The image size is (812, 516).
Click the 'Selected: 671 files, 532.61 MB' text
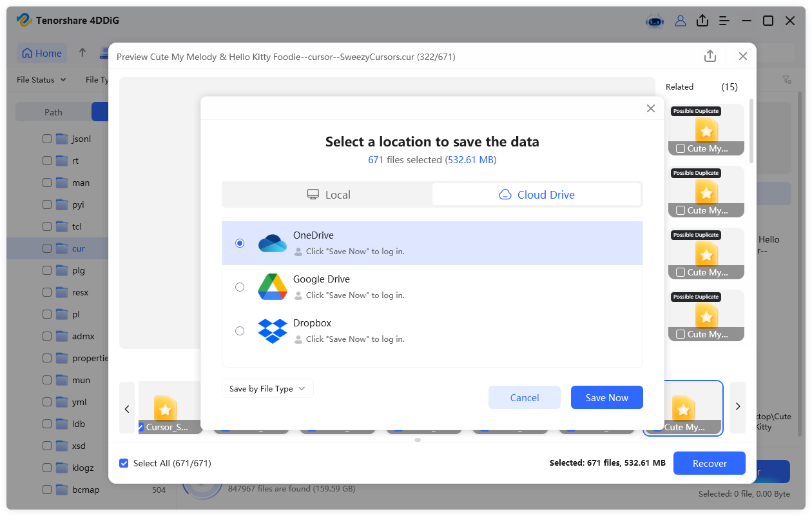608,463
